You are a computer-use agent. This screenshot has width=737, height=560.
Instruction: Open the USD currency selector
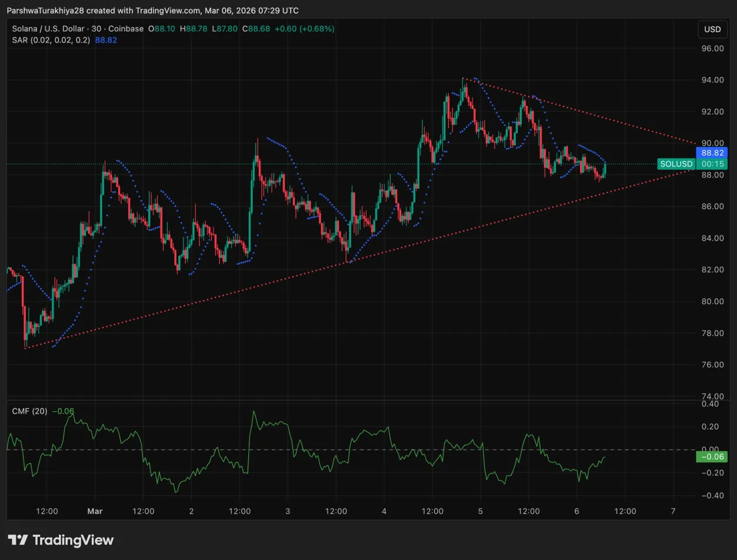pos(712,29)
